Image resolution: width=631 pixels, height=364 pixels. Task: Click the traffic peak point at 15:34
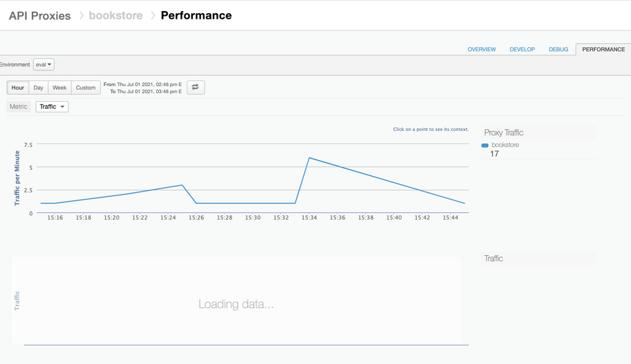(x=309, y=158)
